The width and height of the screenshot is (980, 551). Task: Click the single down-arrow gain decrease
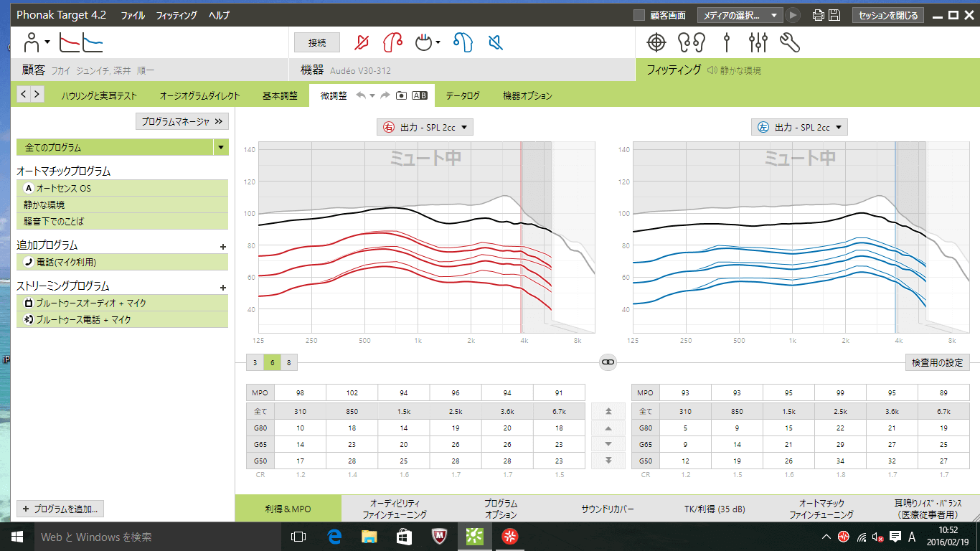click(608, 444)
